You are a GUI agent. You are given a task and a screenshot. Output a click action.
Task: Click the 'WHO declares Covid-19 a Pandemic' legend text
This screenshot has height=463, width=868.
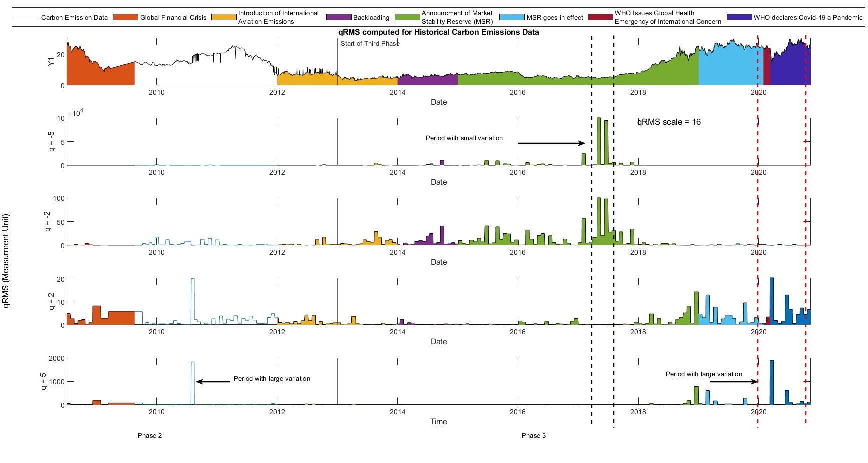808,17
